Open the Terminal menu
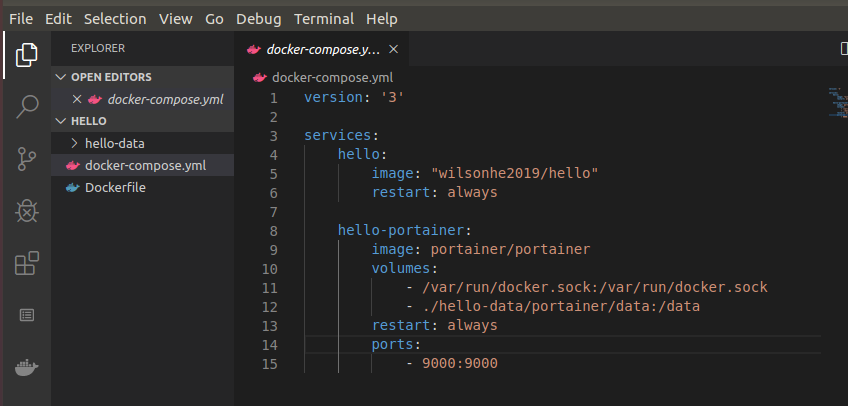Viewport: 848px width, 406px height. [x=324, y=19]
